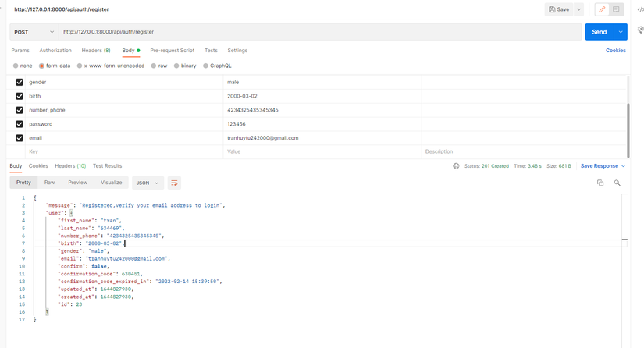Click the globe network icon near Status
644x348 pixels.
pos(456,166)
